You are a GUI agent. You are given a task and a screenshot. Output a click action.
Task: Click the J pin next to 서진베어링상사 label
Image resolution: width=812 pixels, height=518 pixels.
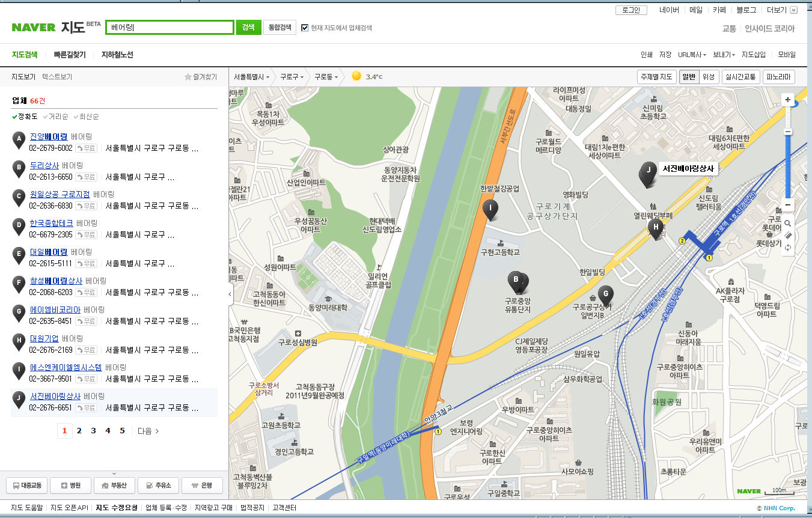pyautogui.click(x=648, y=172)
